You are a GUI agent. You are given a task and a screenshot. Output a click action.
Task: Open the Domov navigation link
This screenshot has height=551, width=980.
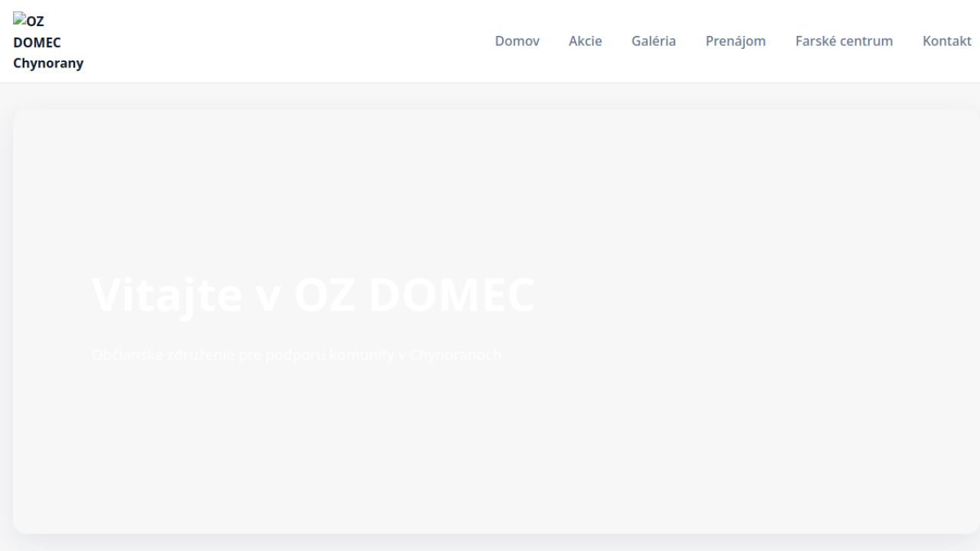[x=517, y=41]
